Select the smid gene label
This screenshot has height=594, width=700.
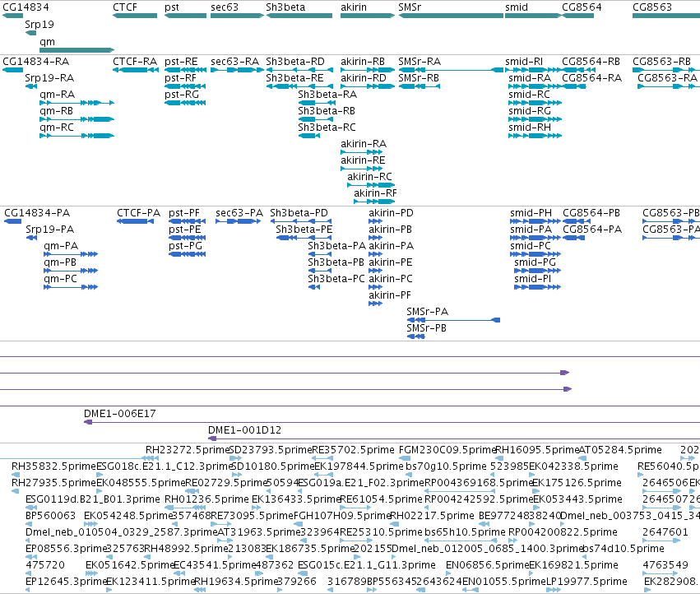click(x=517, y=7)
